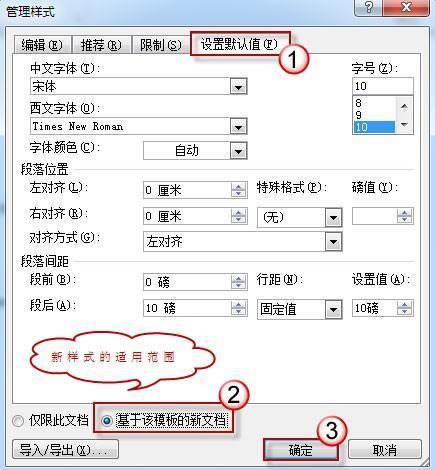This screenshot has width=435, height=470.
Task: Open the 行距 固定值 dropdown
Action: 334,309
